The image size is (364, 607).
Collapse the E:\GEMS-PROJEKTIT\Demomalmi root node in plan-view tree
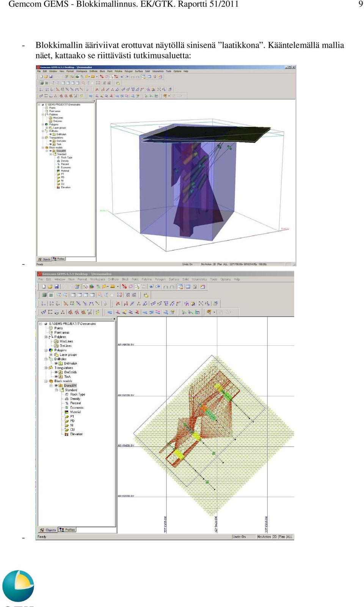pyautogui.click(x=41, y=324)
